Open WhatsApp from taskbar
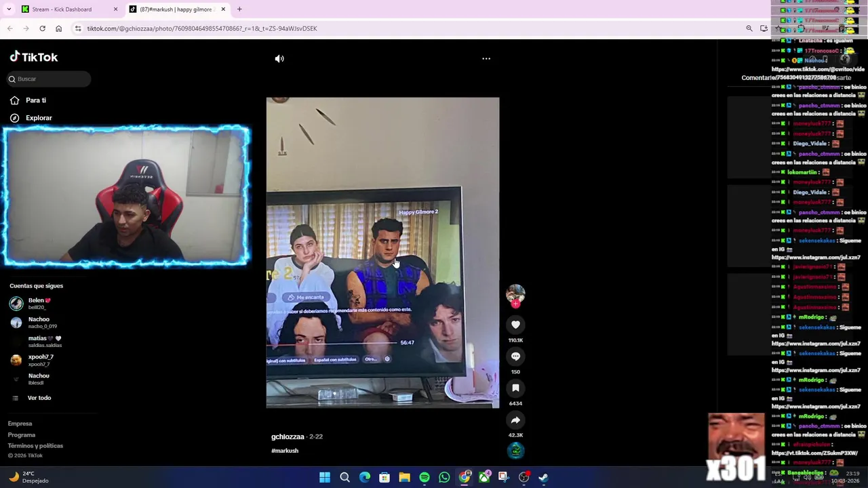The image size is (868, 488). tap(444, 477)
